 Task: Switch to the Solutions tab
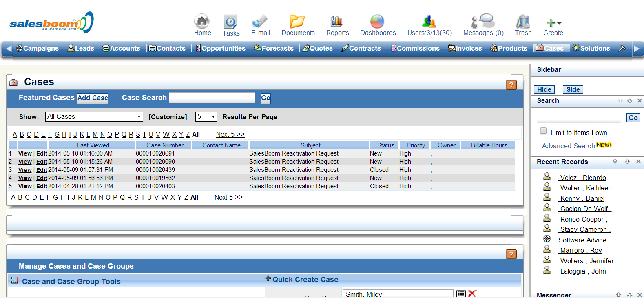click(x=591, y=48)
